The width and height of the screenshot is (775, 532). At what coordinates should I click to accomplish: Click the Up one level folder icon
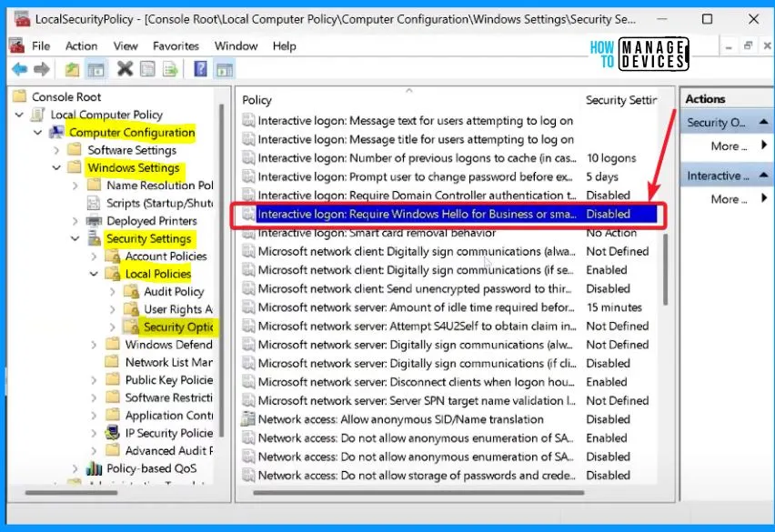72,69
